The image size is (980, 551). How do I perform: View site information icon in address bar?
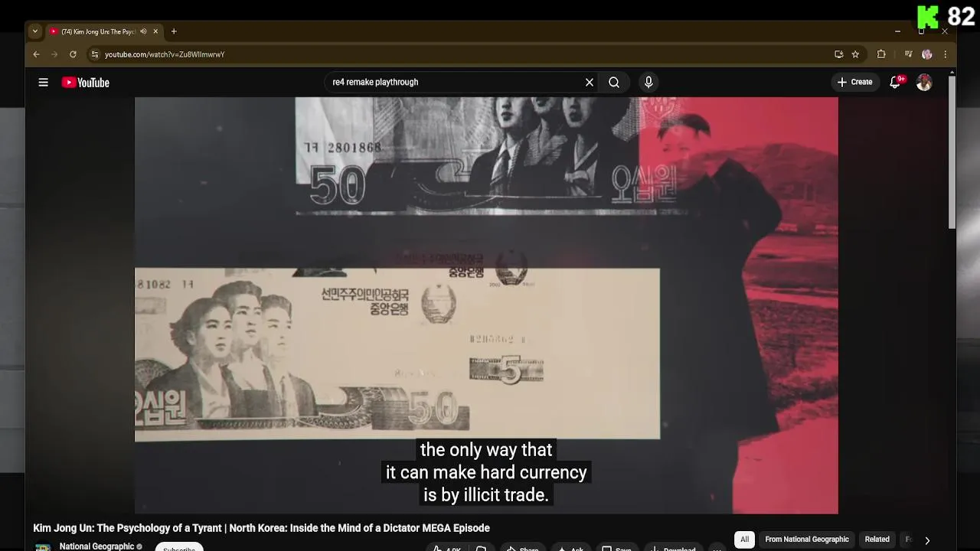pyautogui.click(x=94, y=54)
